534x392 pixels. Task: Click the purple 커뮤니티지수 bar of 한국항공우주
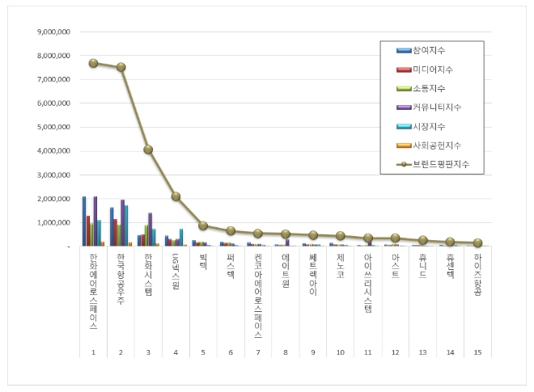tap(123, 222)
